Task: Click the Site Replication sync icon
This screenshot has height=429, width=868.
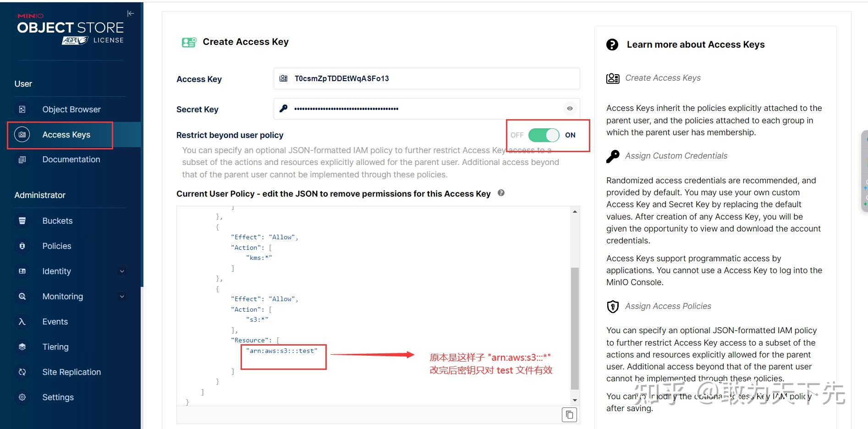Action: pos(22,372)
